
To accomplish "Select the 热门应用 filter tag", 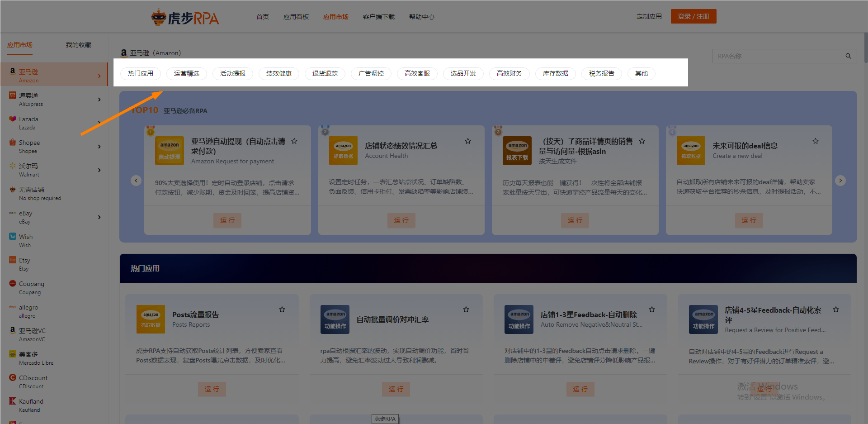I will pyautogui.click(x=141, y=73).
